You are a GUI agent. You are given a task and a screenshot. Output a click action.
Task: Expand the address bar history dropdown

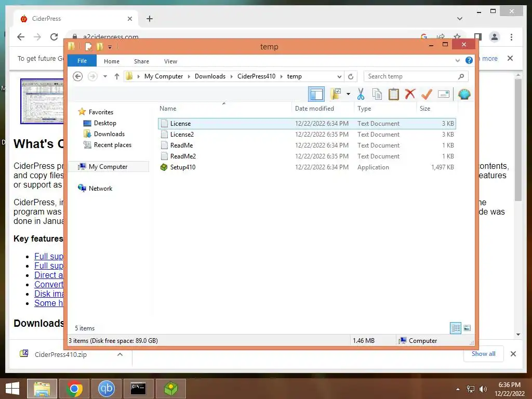point(339,76)
